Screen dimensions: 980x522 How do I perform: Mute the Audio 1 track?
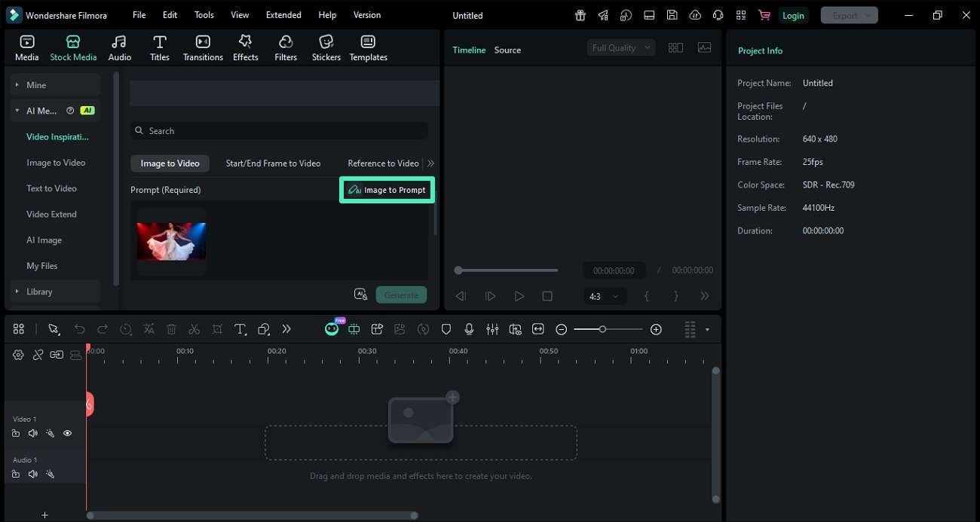point(32,474)
